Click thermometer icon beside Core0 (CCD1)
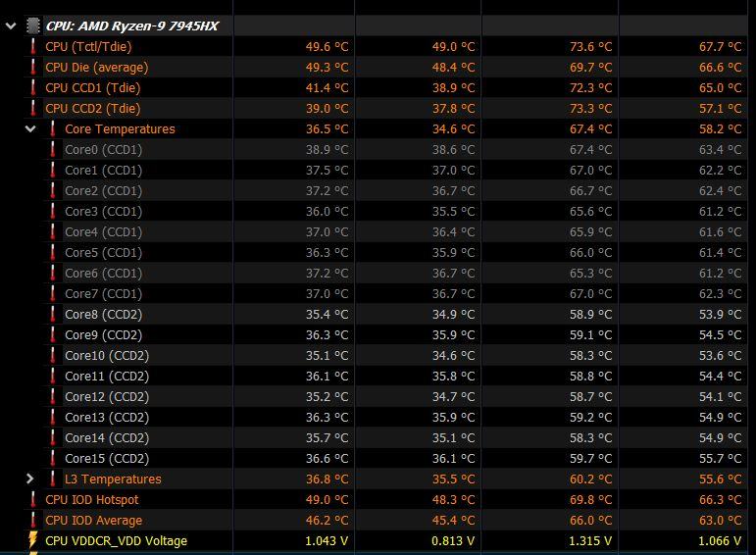The width and height of the screenshot is (756, 555). (53, 149)
